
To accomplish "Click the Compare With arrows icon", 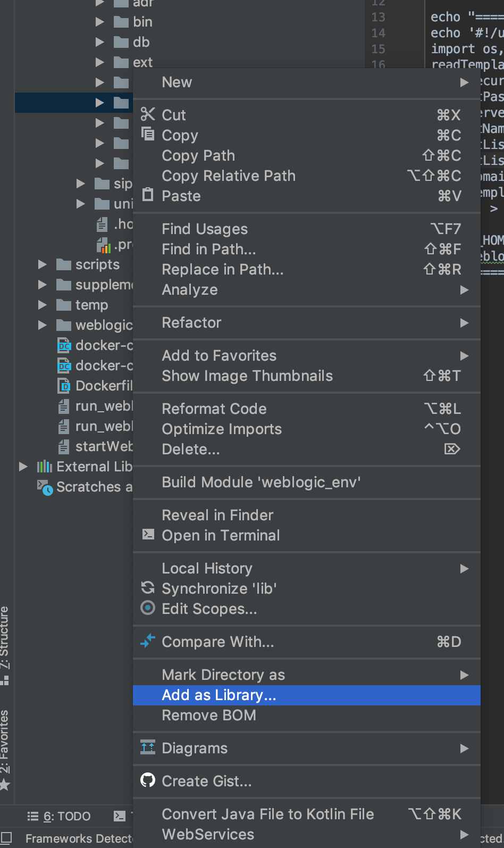I will click(148, 641).
